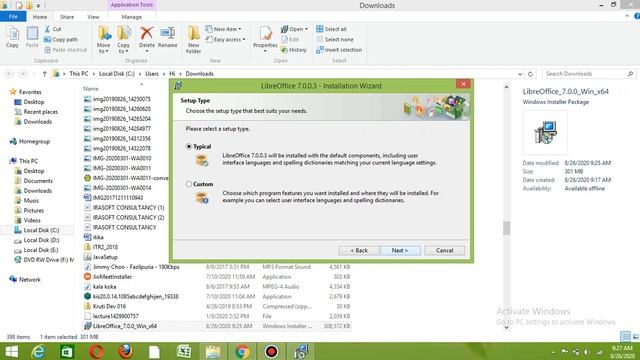Switch to the Share ribbon tab
The width and height of the screenshot is (640, 360).
tap(67, 17)
